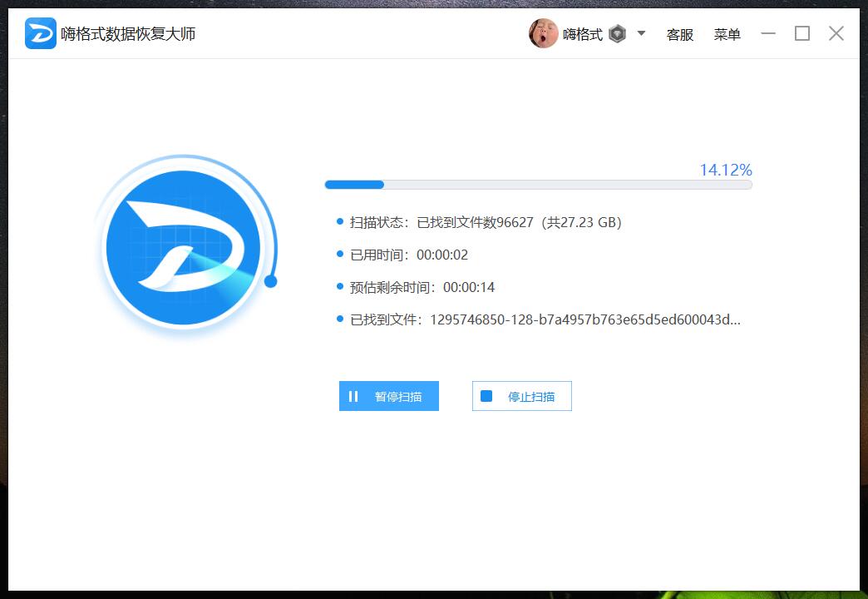
Task: Click the large circular scanning logo
Action: [183, 247]
